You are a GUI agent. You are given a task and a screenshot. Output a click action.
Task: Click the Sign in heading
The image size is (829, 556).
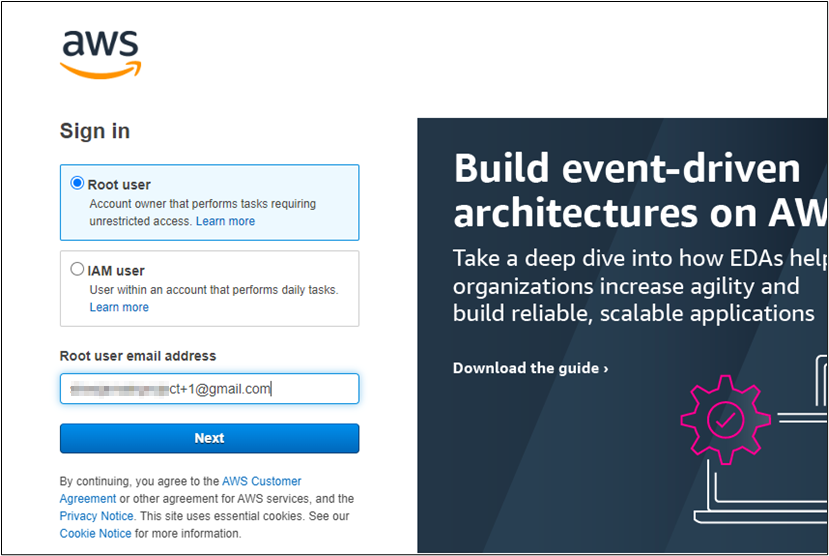(95, 131)
